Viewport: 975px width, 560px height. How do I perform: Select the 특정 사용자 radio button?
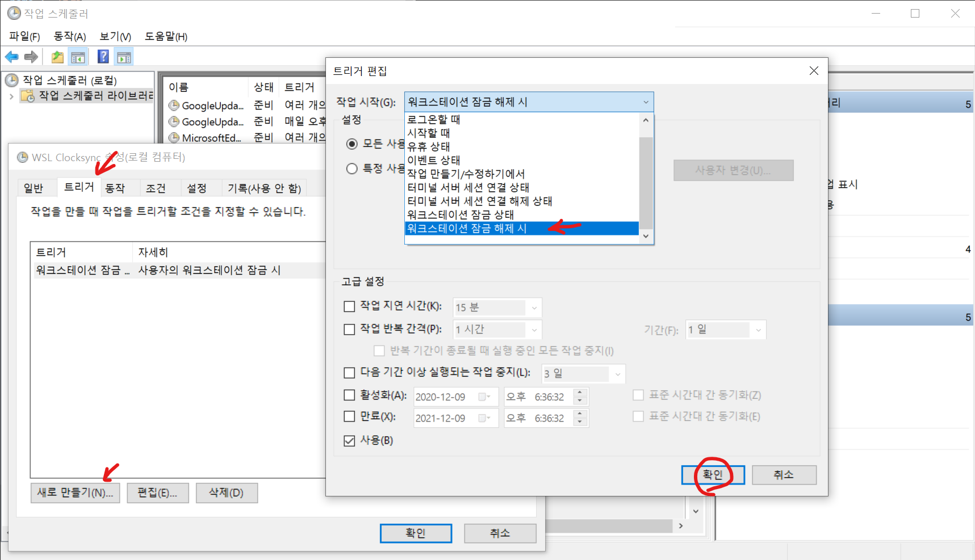tap(352, 169)
